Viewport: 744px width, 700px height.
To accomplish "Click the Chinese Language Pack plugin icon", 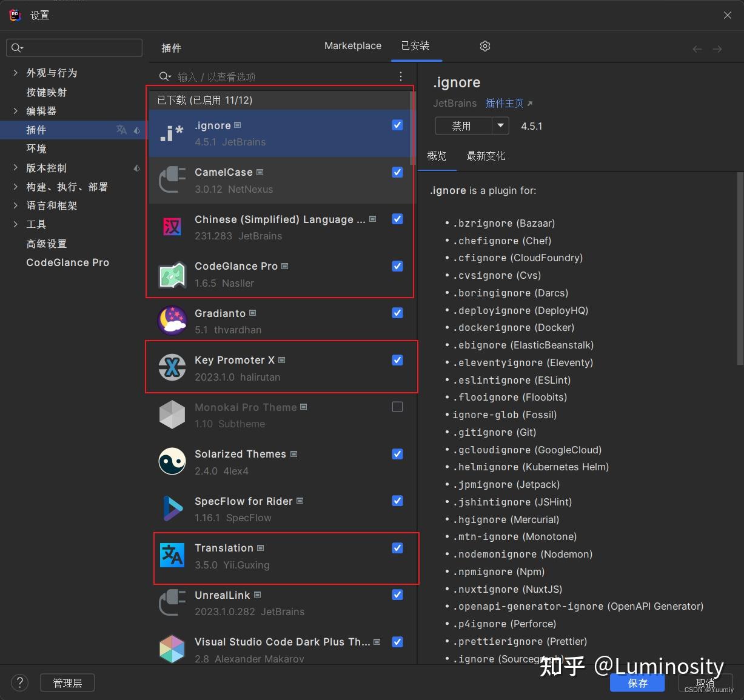I will (172, 227).
